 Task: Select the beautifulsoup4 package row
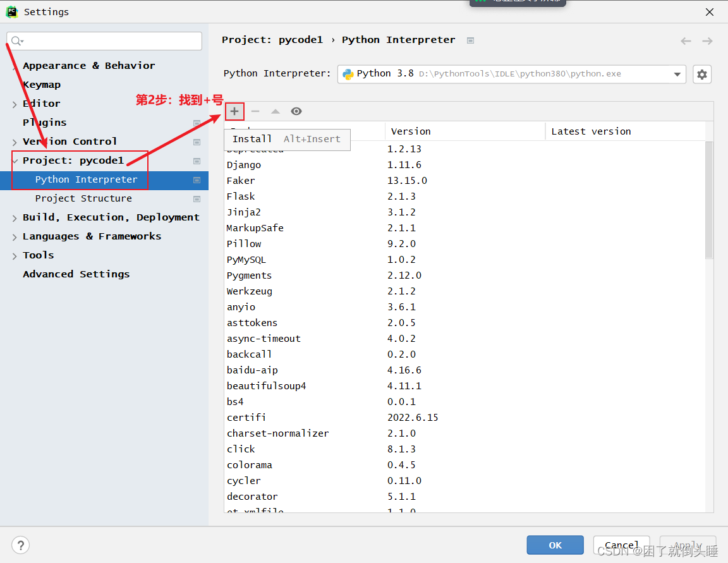pyautogui.click(x=464, y=385)
